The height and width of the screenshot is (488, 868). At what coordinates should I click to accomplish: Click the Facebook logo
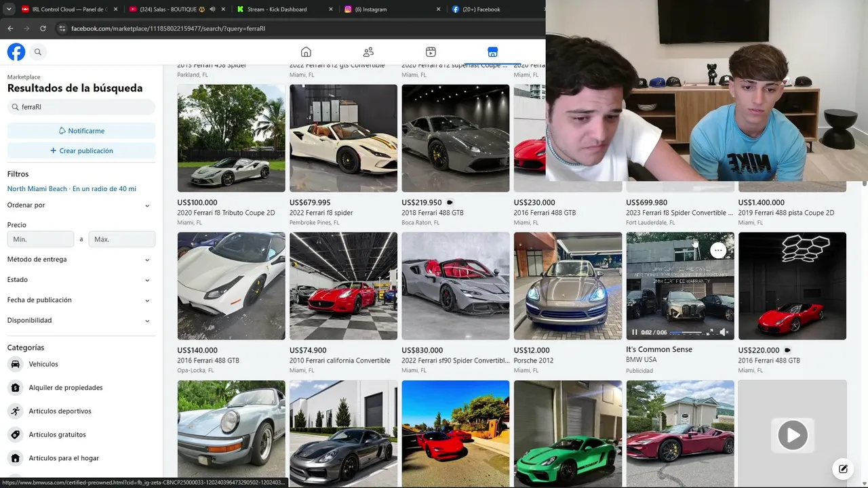tap(16, 52)
